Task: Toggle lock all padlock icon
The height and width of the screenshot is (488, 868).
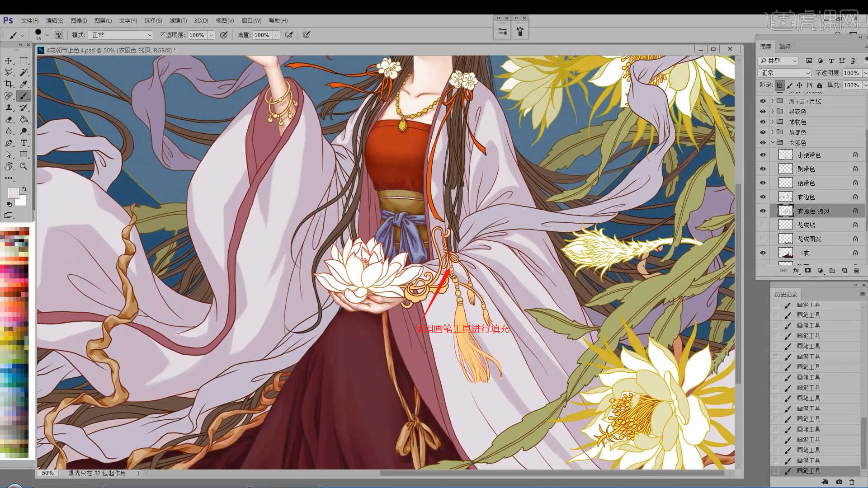Action: coord(820,85)
